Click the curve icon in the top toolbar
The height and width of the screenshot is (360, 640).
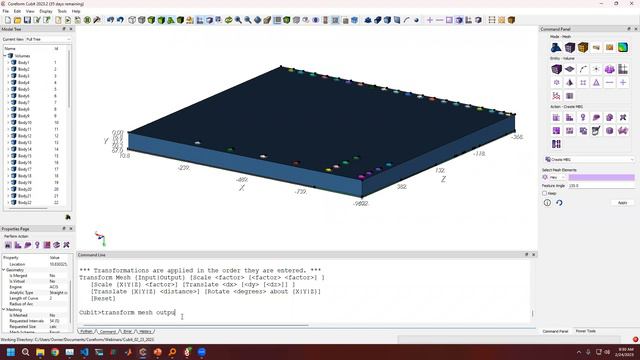coord(407,20)
